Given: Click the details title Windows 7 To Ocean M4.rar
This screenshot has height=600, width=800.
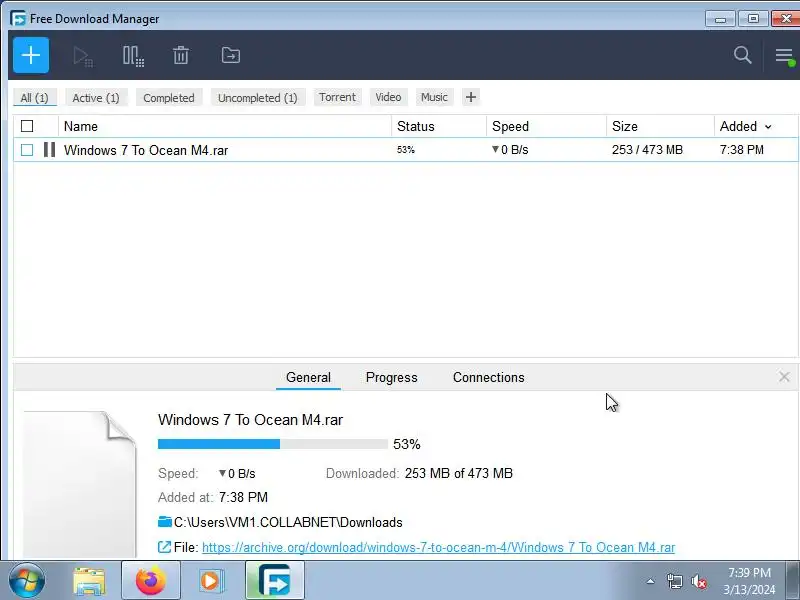Looking at the screenshot, I should (251, 420).
